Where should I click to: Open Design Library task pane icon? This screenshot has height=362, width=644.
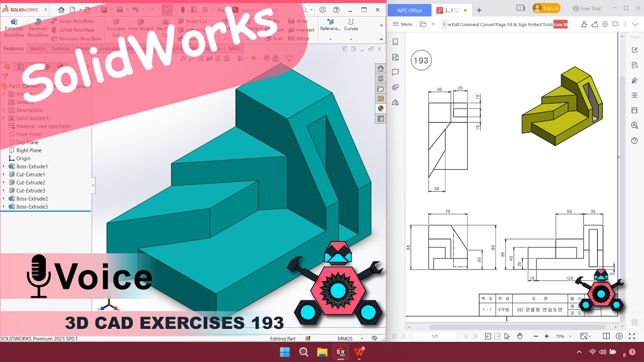380,78
